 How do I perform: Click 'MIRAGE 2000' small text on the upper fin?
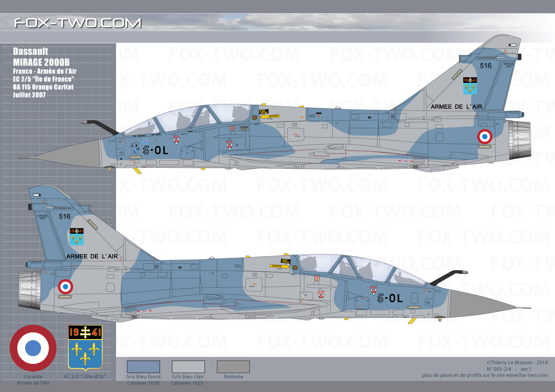pos(509,65)
